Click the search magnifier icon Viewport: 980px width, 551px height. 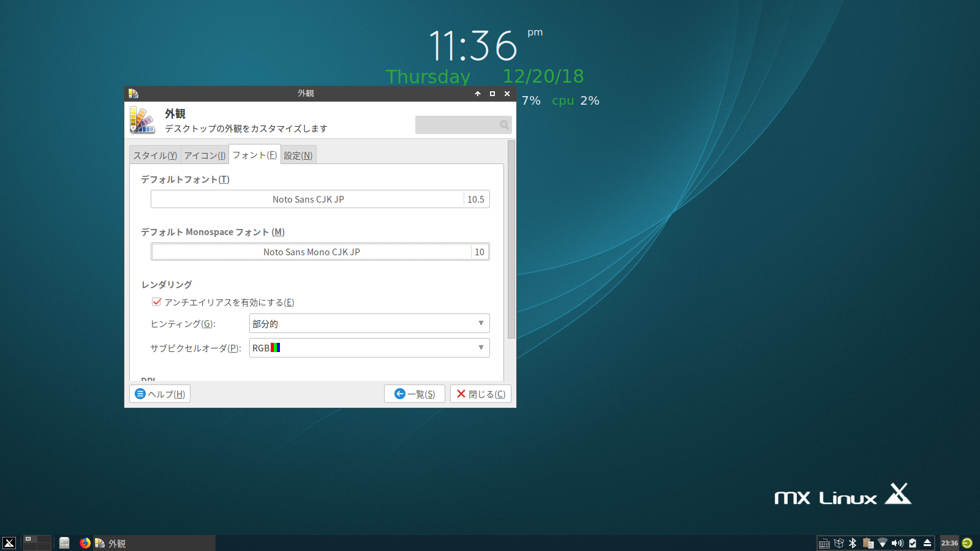[x=504, y=125]
